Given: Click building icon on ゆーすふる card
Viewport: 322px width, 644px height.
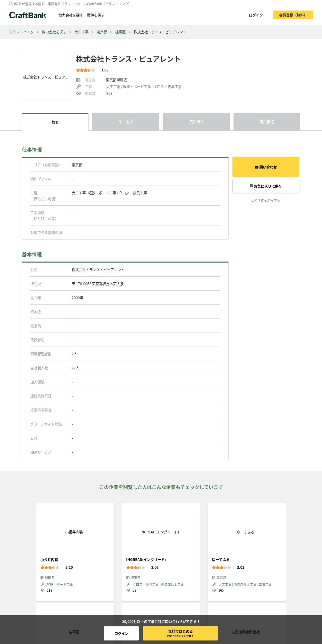Looking at the screenshot, I should click(x=214, y=578).
